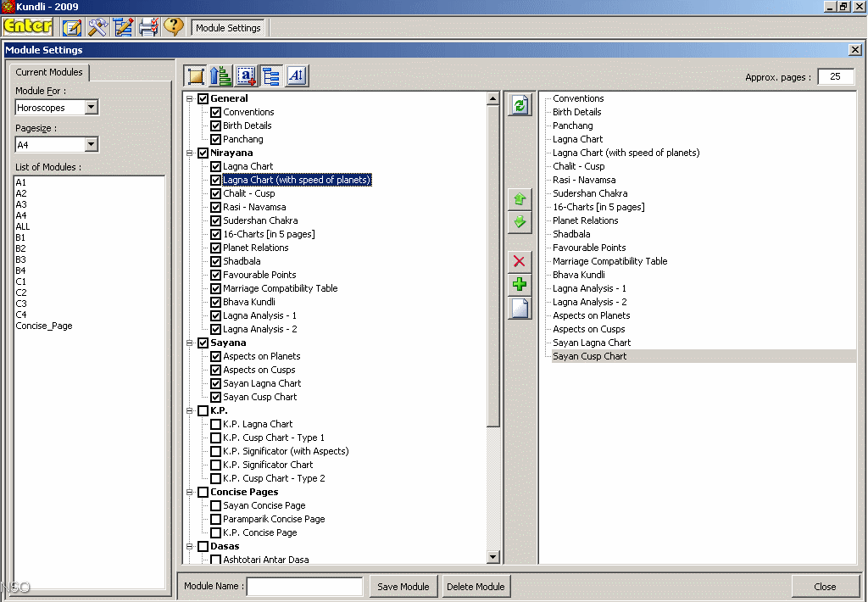Open the Pagesize A4 dropdown

click(x=92, y=145)
